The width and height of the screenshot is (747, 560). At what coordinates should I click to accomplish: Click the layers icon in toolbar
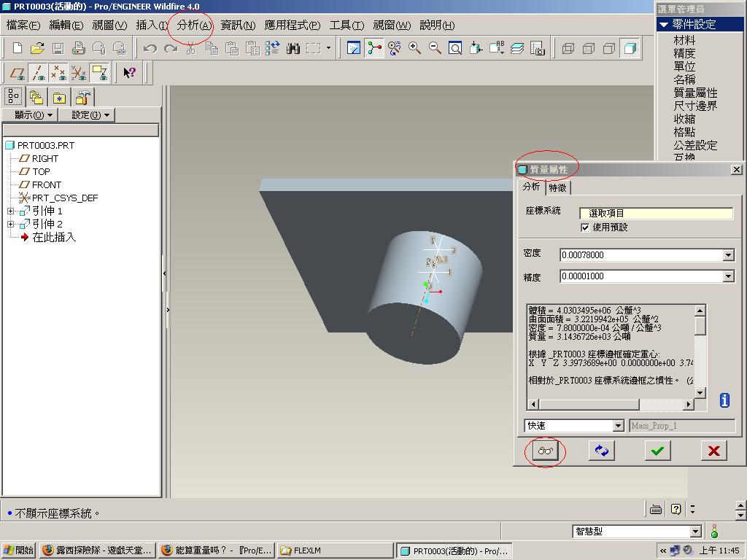point(517,48)
